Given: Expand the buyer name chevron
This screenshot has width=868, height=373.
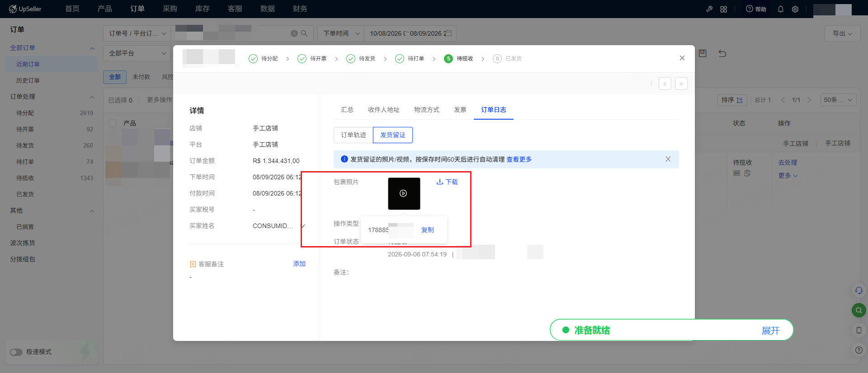Looking at the screenshot, I should click(x=302, y=226).
